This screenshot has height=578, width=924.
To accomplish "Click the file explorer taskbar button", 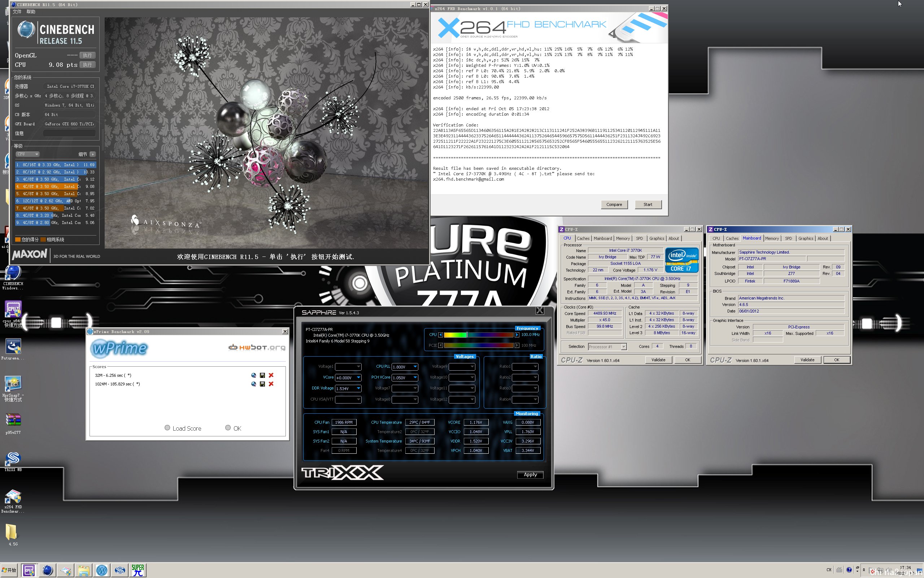I will [x=84, y=570].
